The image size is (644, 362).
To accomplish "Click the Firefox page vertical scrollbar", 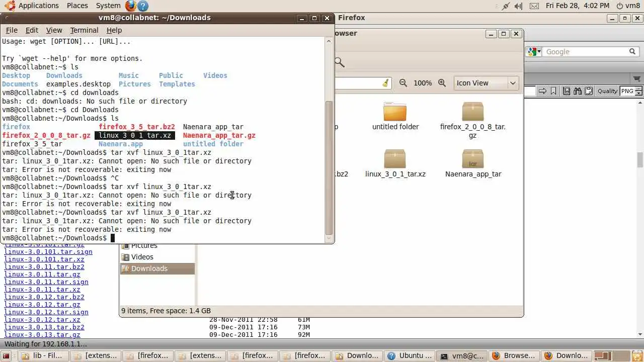I will click(x=640, y=160).
